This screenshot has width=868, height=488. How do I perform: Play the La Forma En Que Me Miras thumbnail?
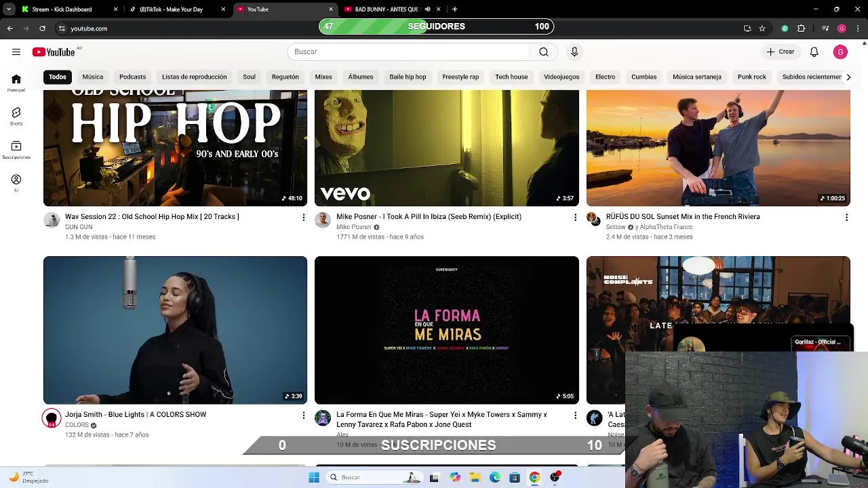click(x=447, y=330)
